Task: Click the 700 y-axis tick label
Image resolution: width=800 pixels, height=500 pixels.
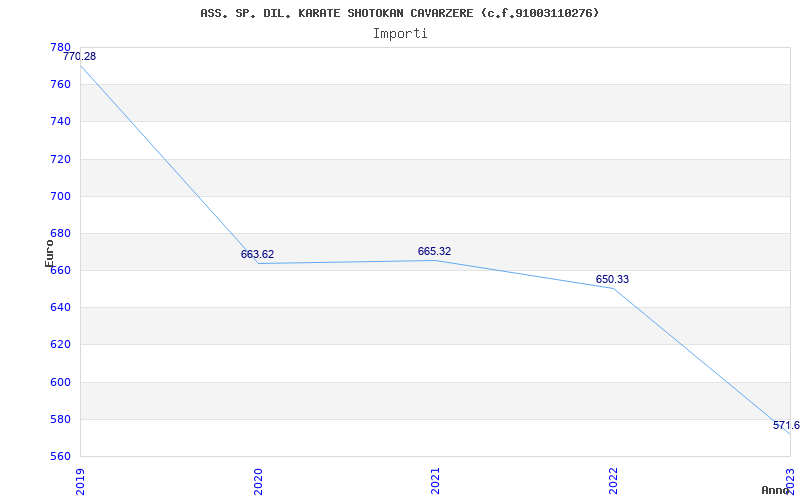Action: [x=61, y=196]
